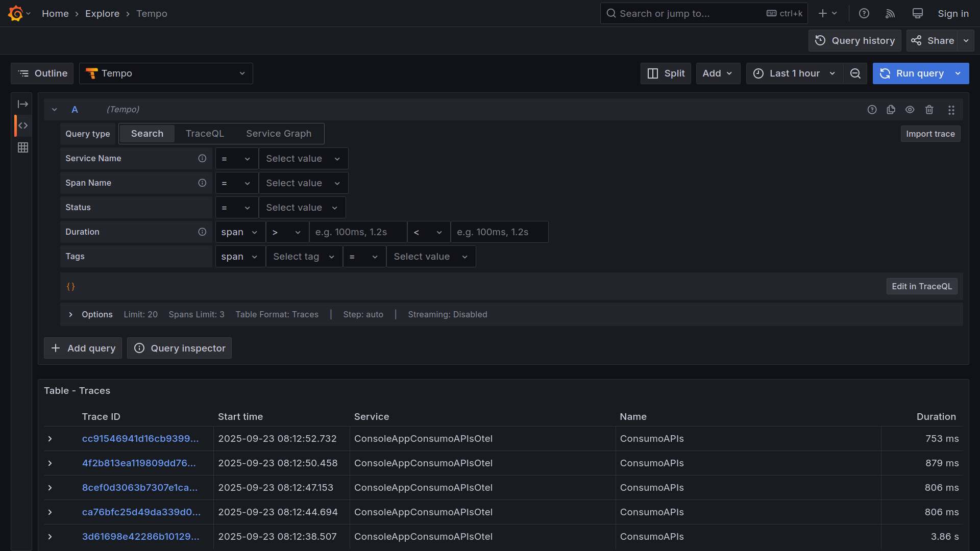The image size is (980, 551).
Task: Click query A help icon
Action: (x=872, y=110)
